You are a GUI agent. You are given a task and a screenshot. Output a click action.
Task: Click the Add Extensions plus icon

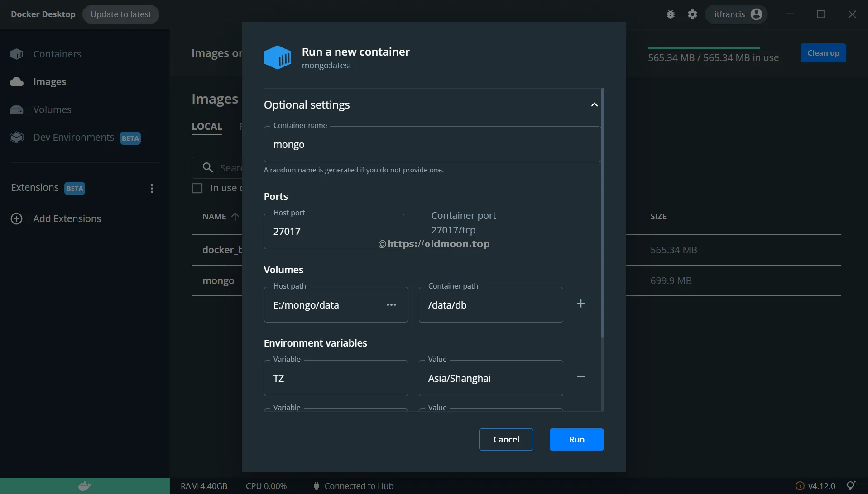tap(17, 219)
